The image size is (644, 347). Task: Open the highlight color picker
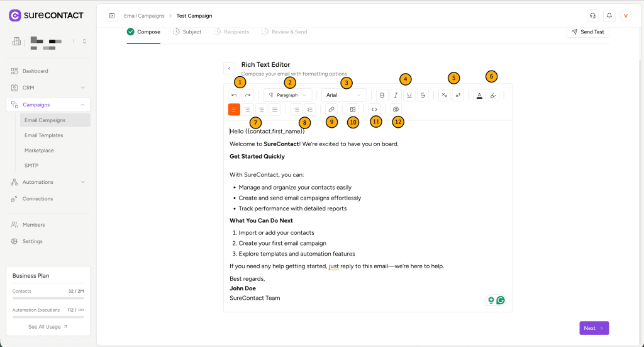pyautogui.click(x=493, y=95)
